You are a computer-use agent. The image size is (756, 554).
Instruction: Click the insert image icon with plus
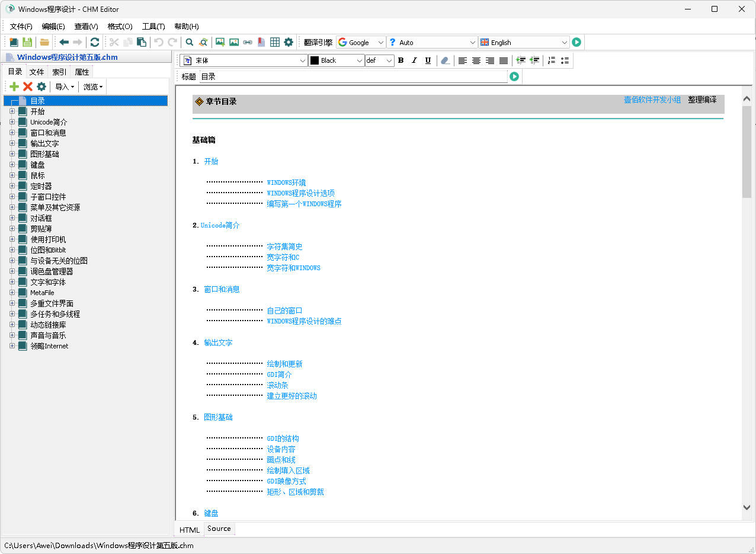[x=220, y=42]
